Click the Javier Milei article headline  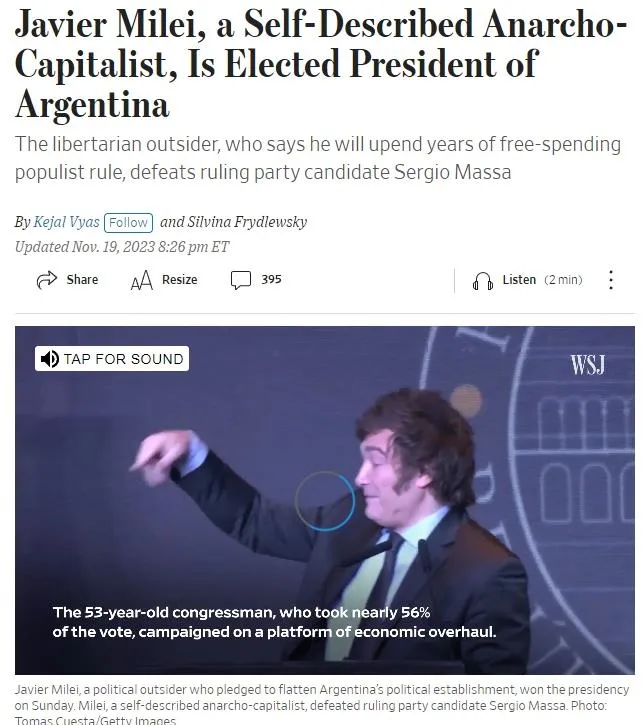point(321,64)
